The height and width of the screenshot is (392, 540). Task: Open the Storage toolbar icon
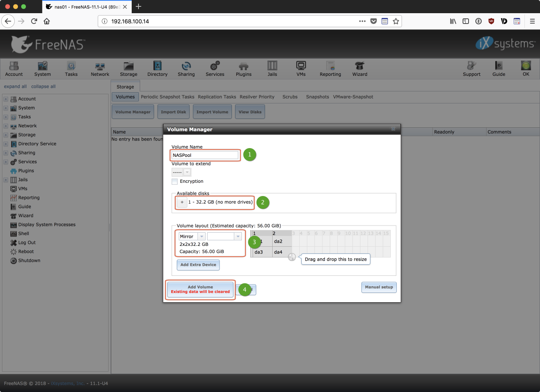pos(129,68)
